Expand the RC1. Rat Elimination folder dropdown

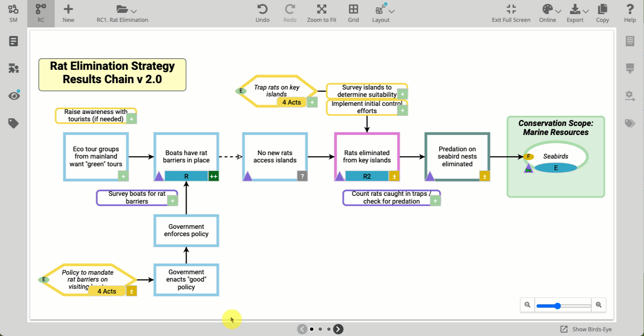coord(127,10)
